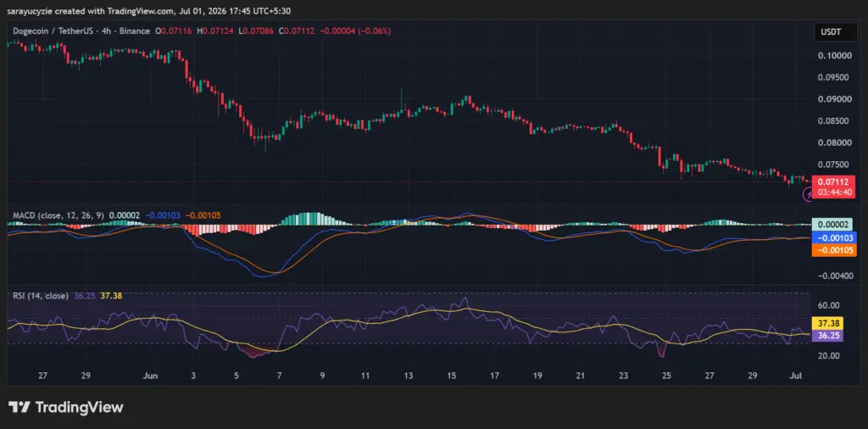Screen dimensions: 868x429
Task: Click the 0.00002 value in MACD legend
Action: (x=125, y=214)
